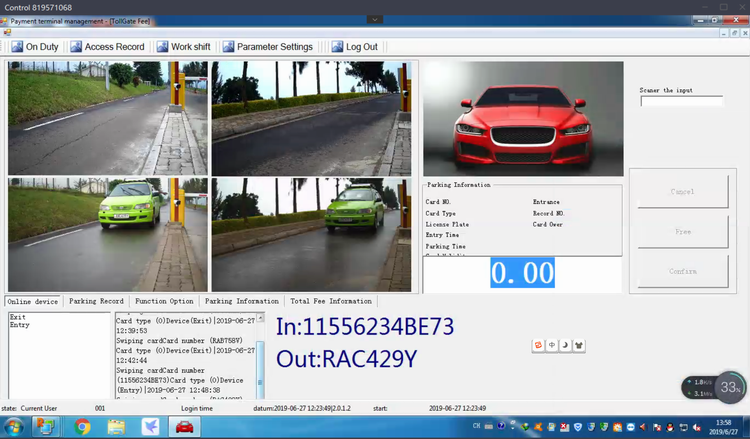
Task: Open Google Chrome from the taskbar
Action: tap(82, 427)
